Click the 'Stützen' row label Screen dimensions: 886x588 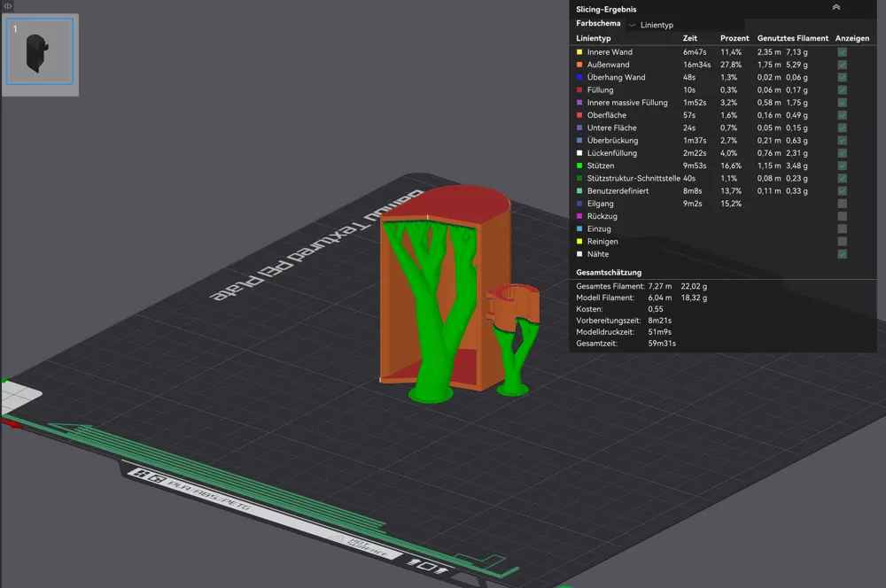pyautogui.click(x=601, y=166)
